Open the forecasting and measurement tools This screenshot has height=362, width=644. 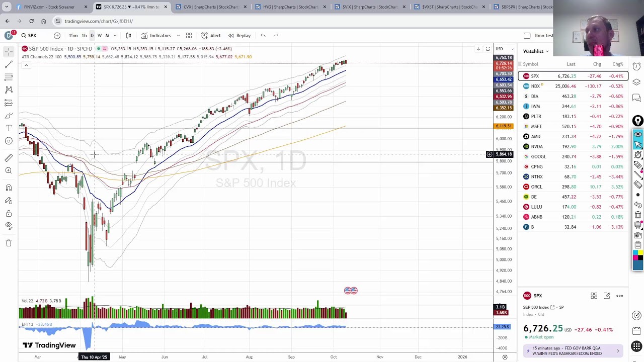(9, 103)
